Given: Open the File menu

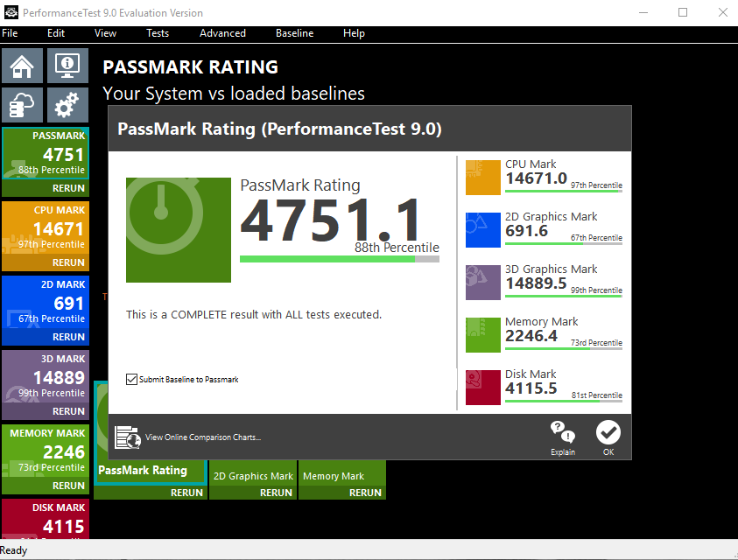Looking at the screenshot, I should pos(10,33).
